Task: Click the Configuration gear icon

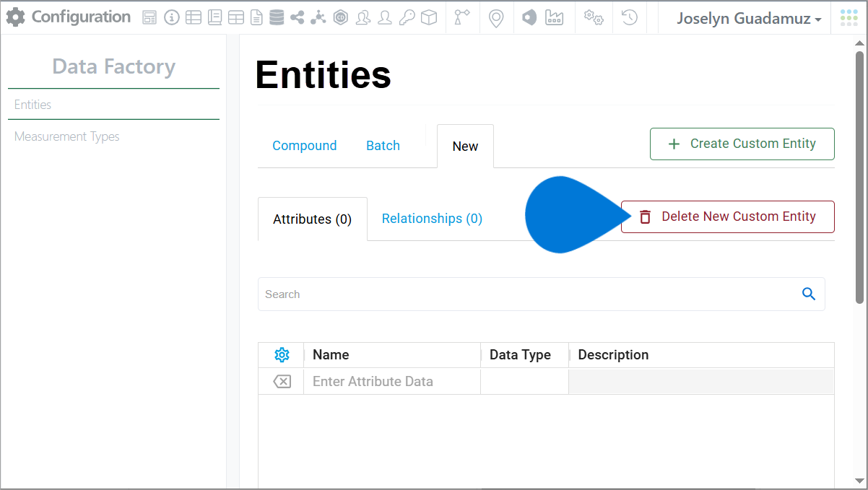Action: tap(15, 17)
